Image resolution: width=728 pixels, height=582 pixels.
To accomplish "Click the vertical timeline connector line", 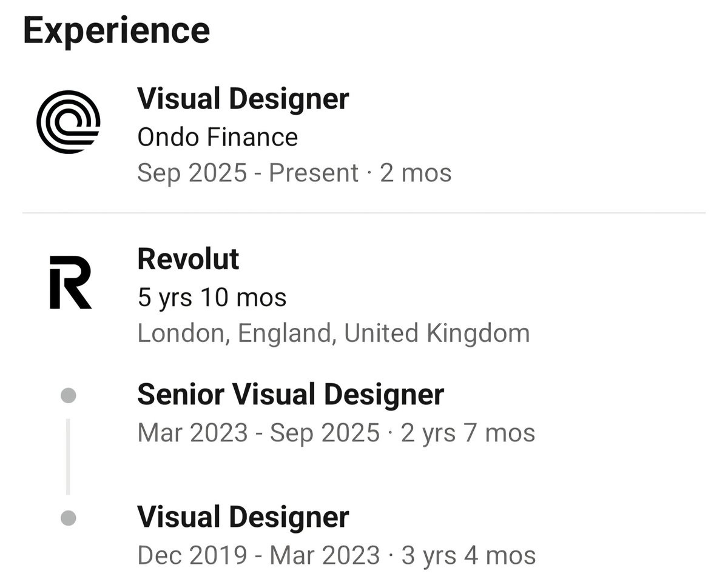I will [x=68, y=456].
